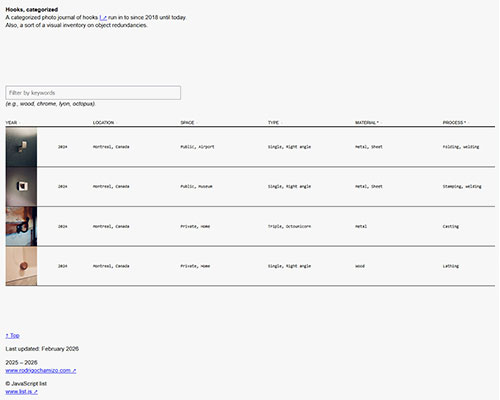Click the "Lathing" process cell
500x400 pixels.
pos(451,266)
